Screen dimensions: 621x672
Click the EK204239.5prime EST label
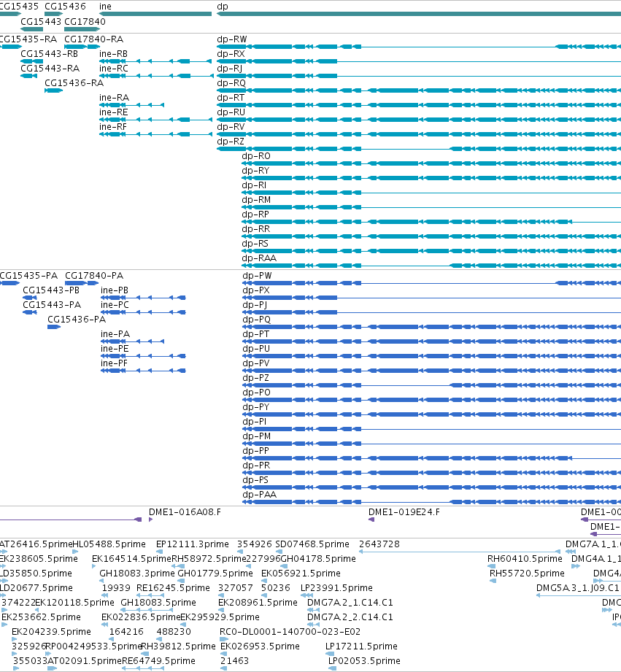point(51,631)
